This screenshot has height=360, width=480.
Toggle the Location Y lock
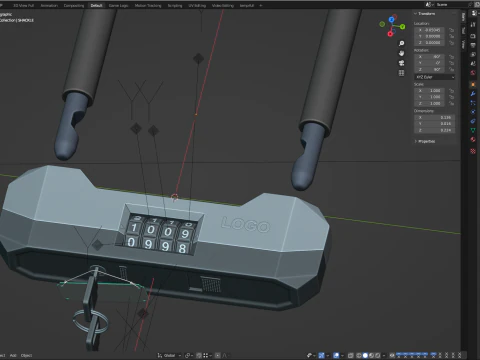[452, 36]
